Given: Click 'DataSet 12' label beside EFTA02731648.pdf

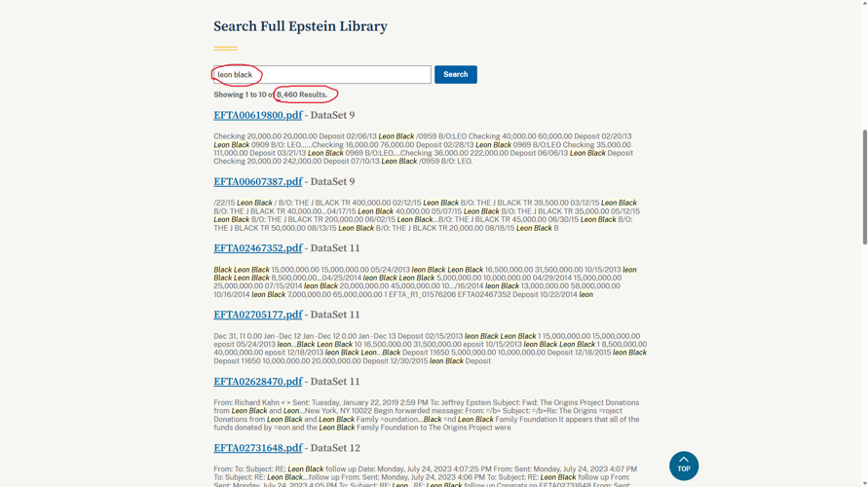Looking at the screenshot, I should [x=335, y=448].
